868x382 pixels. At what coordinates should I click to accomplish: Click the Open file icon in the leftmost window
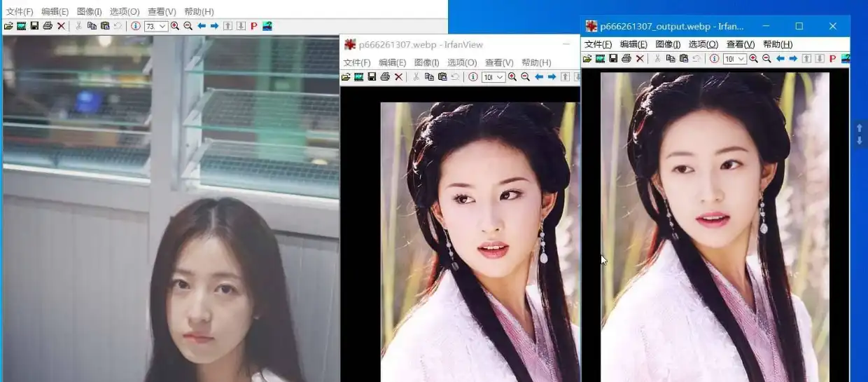pyautogui.click(x=8, y=26)
